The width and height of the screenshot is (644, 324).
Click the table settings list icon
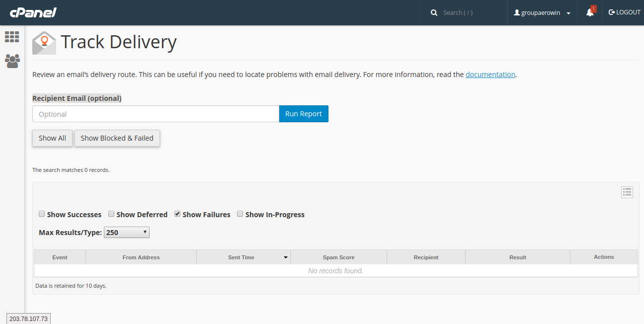(627, 192)
